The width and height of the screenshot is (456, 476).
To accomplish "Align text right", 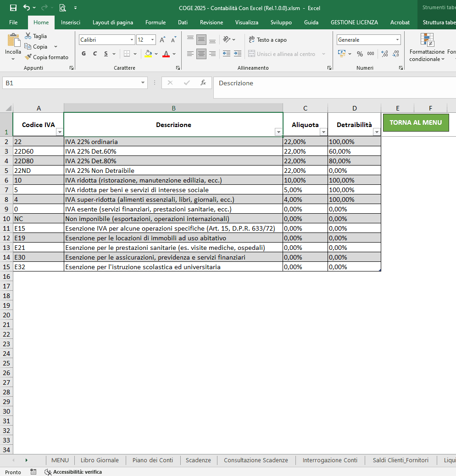I will point(212,54).
